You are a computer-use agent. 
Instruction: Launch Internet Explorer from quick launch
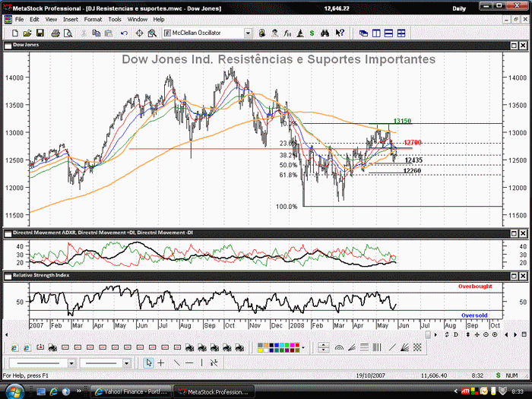(54, 392)
